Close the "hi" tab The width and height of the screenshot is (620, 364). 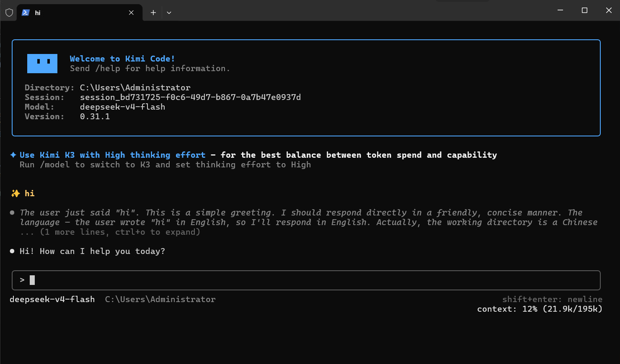coord(131,13)
